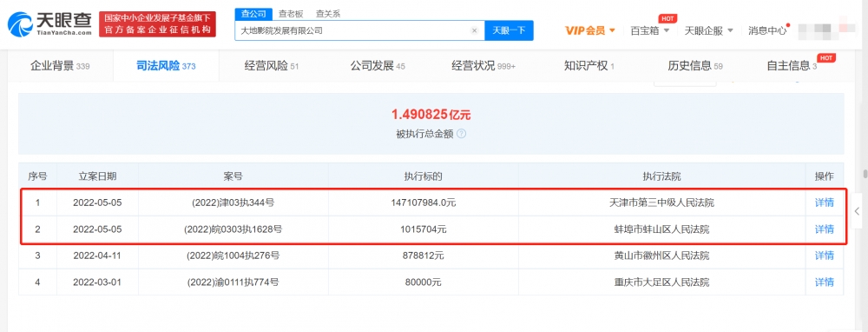Image resolution: width=868 pixels, height=332 pixels.
Task: Select case number (2022)渝0111执774号
Action: (233, 282)
